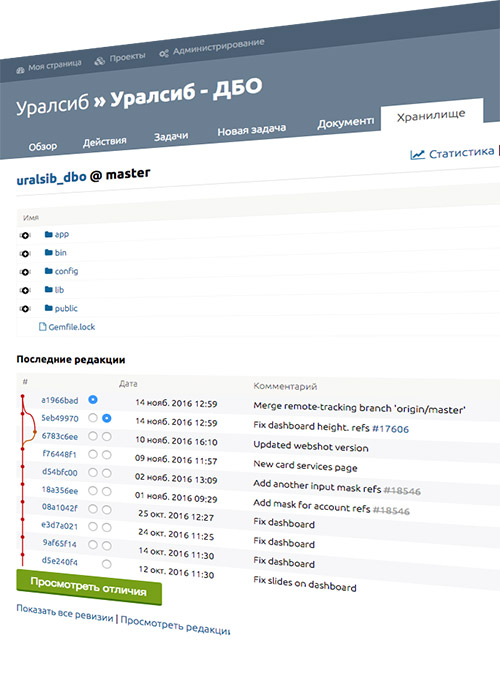Open the Хранилище tab

(x=431, y=116)
